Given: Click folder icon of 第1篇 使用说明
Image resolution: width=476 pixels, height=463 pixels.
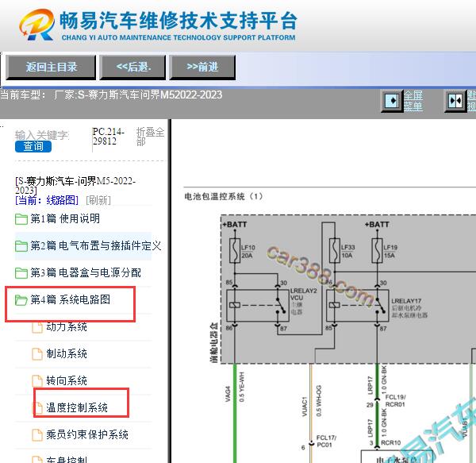Looking at the screenshot, I should click(21, 218).
